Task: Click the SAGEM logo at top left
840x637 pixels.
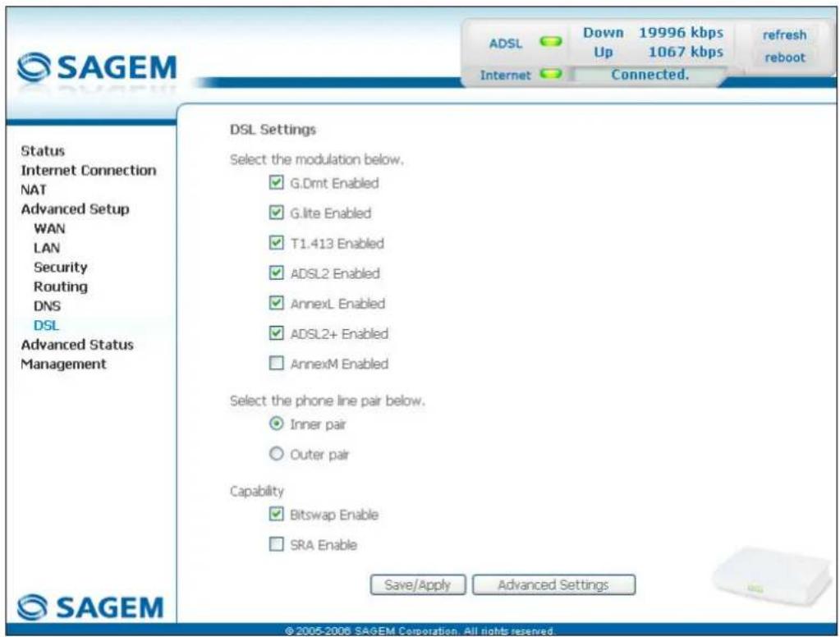Action: tap(96, 68)
